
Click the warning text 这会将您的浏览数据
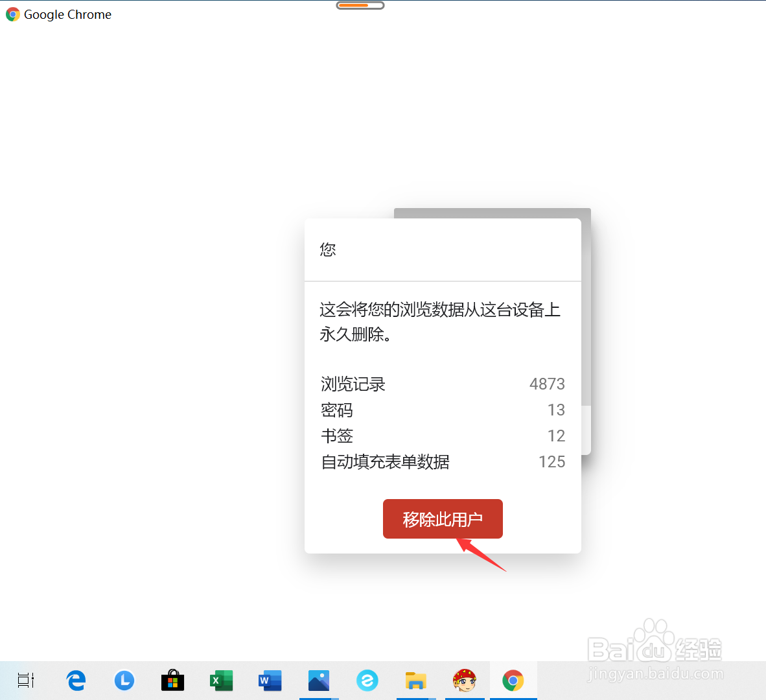pyautogui.click(x=439, y=322)
